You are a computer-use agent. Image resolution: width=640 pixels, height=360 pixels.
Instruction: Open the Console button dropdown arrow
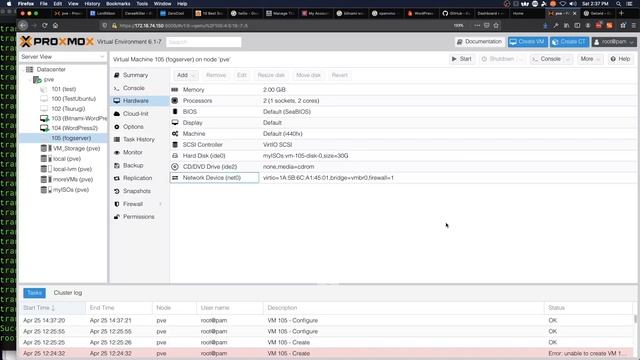568,60
